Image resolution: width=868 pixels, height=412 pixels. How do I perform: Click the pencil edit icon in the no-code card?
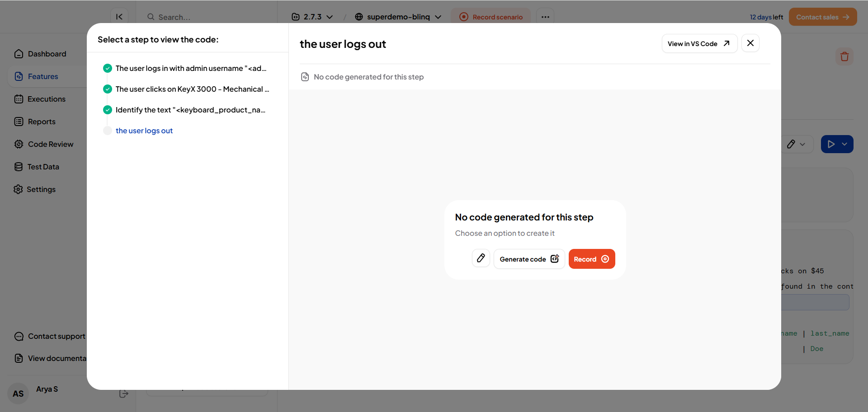[481, 258]
